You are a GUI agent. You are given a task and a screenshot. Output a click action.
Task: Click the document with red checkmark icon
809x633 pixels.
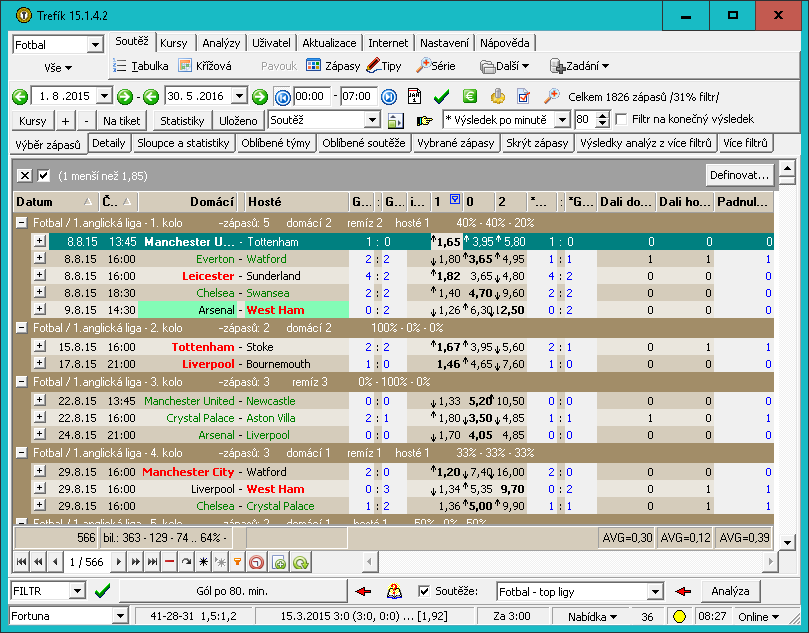point(523,96)
